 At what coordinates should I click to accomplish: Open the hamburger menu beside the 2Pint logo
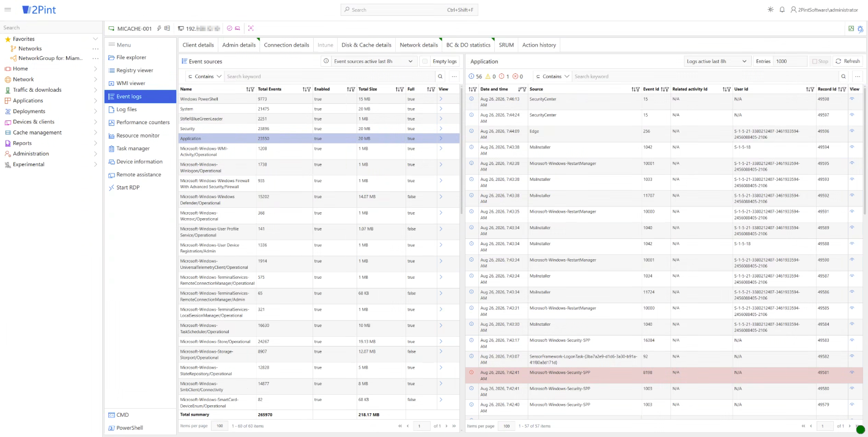(x=8, y=10)
